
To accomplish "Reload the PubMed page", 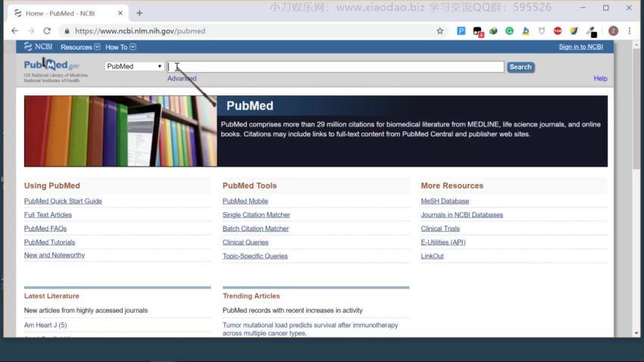I will 47,31.
